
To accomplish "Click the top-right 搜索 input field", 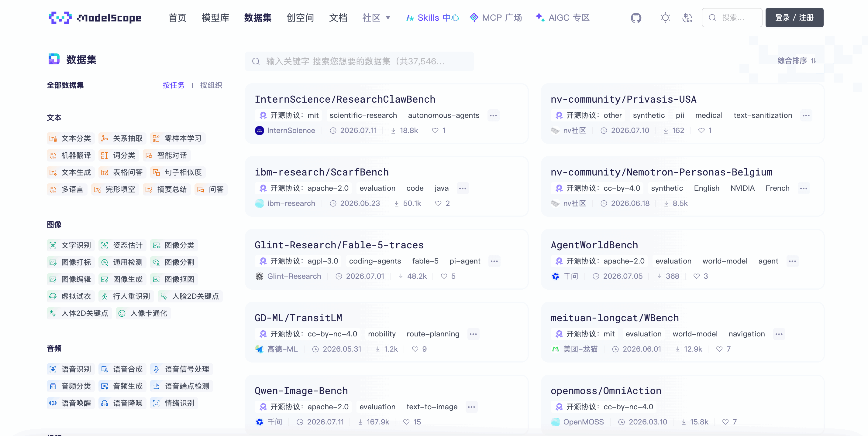I will pos(732,18).
